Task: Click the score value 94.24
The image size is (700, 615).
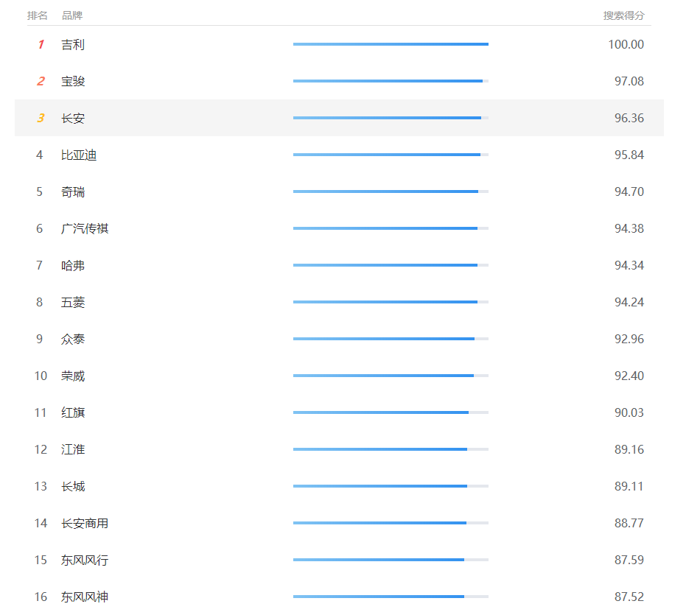Action: pyautogui.click(x=629, y=302)
